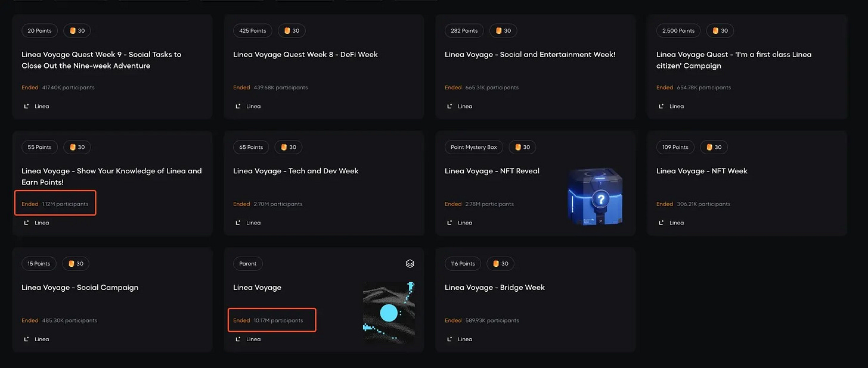This screenshot has height=368, width=868.
Task: Click the '306.21K participants' text
Action: click(x=703, y=204)
